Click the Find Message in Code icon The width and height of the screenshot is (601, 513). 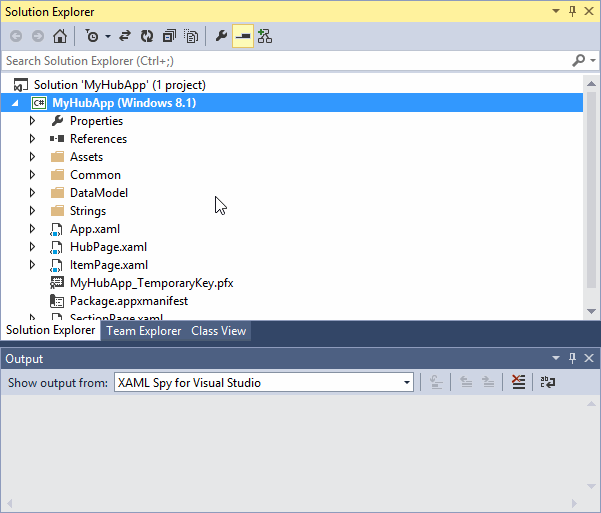coord(436,382)
